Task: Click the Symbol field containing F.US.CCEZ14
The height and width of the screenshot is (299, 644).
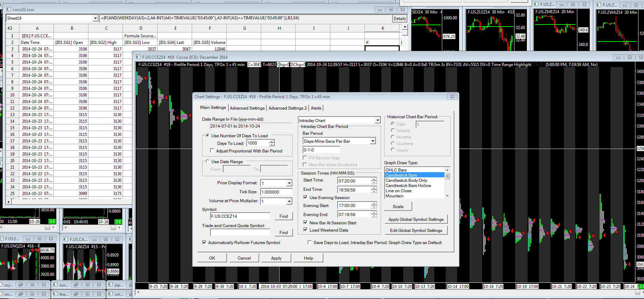Action: tap(240, 216)
